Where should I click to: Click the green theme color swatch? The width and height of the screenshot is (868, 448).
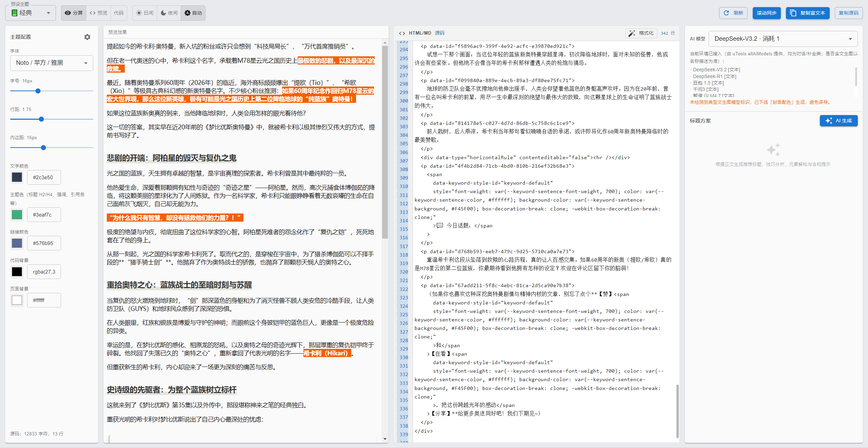(17, 214)
